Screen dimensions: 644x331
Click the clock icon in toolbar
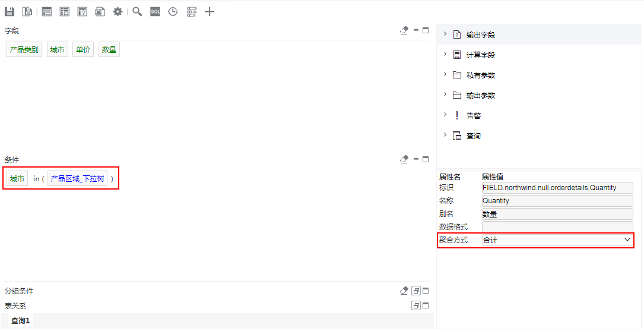tap(173, 11)
